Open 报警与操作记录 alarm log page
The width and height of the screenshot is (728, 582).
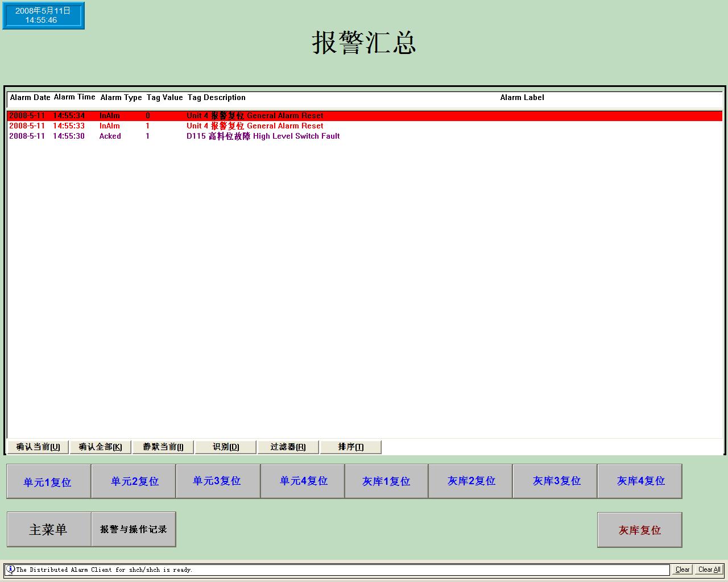pos(134,529)
